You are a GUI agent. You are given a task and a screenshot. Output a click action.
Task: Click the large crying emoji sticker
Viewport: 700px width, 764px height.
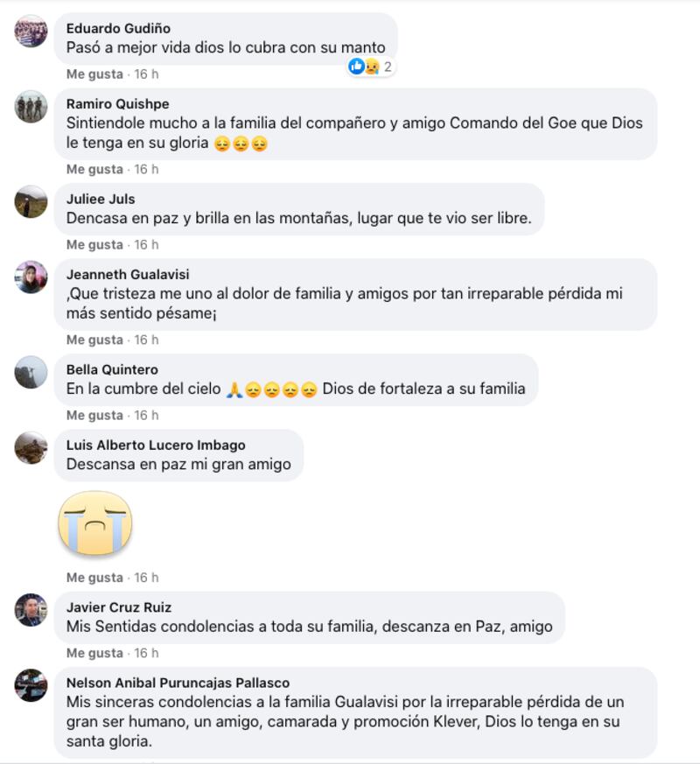click(x=95, y=524)
